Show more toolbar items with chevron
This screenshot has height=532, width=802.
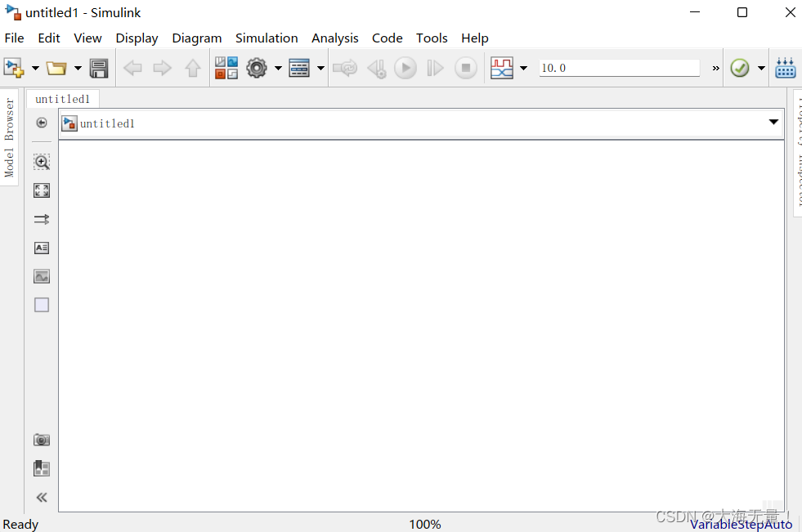(715, 68)
